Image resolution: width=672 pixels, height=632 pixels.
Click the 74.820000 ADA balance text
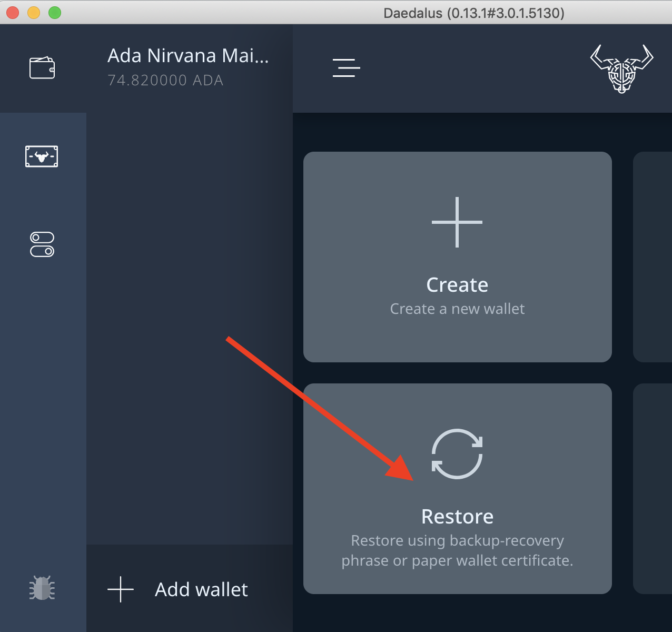165,80
